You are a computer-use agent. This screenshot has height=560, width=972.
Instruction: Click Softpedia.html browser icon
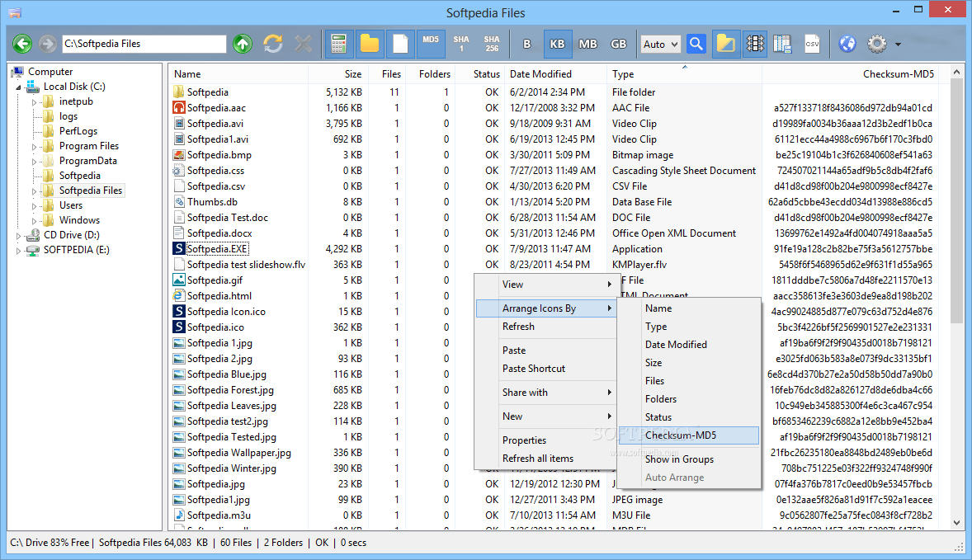(x=178, y=296)
